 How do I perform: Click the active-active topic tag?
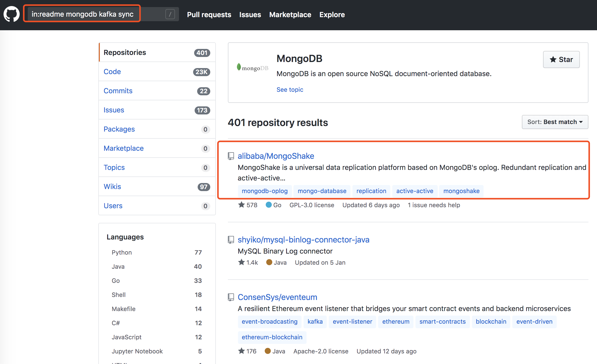tap(415, 191)
